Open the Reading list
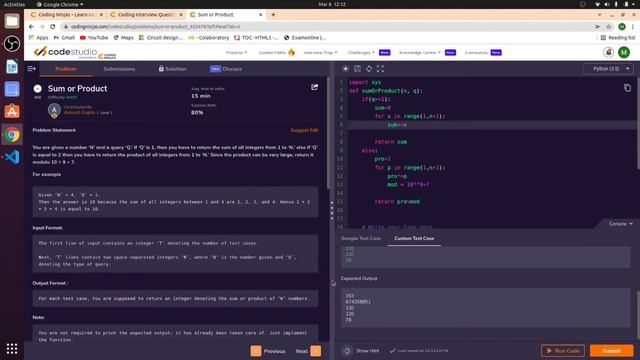Screen dimensions: 640x360 click(618, 38)
